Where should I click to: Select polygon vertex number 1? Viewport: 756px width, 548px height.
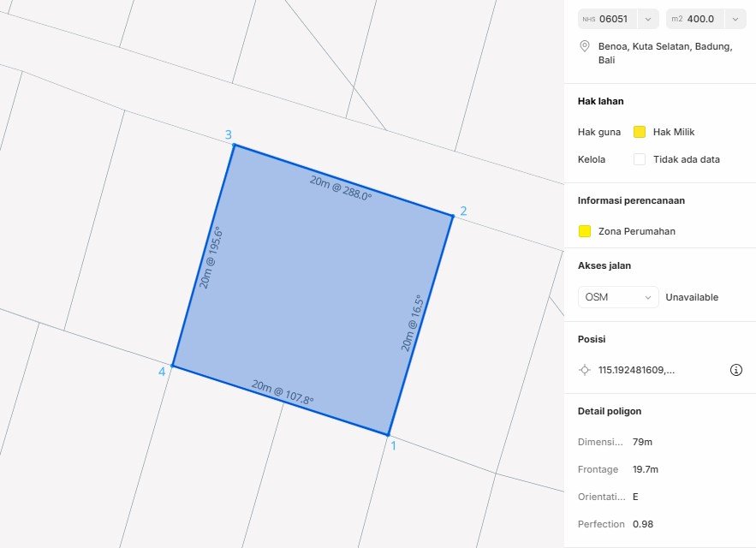pyautogui.click(x=389, y=435)
